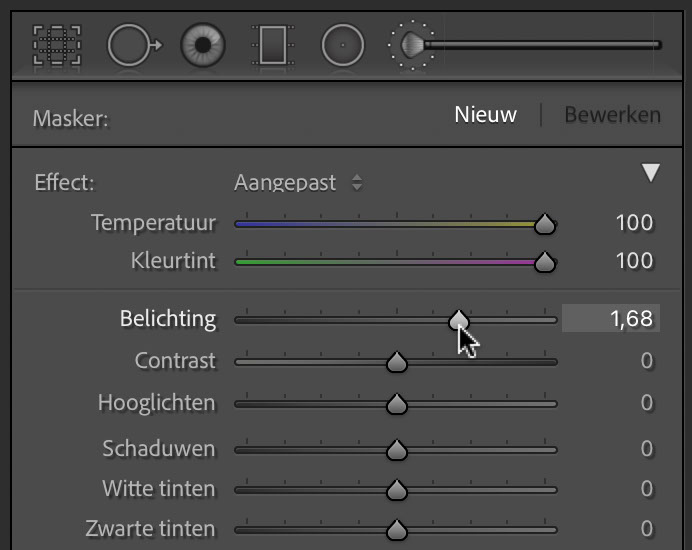Select the Spot Removal tool icon
The height and width of the screenshot is (550, 692).
[135, 45]
